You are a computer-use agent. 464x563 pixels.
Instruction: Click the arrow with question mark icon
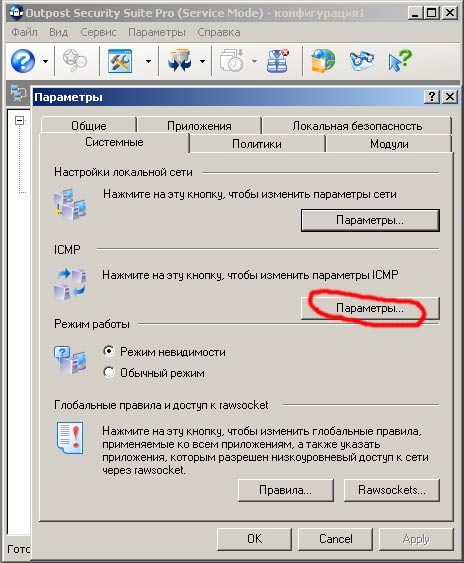click(400, 61)
